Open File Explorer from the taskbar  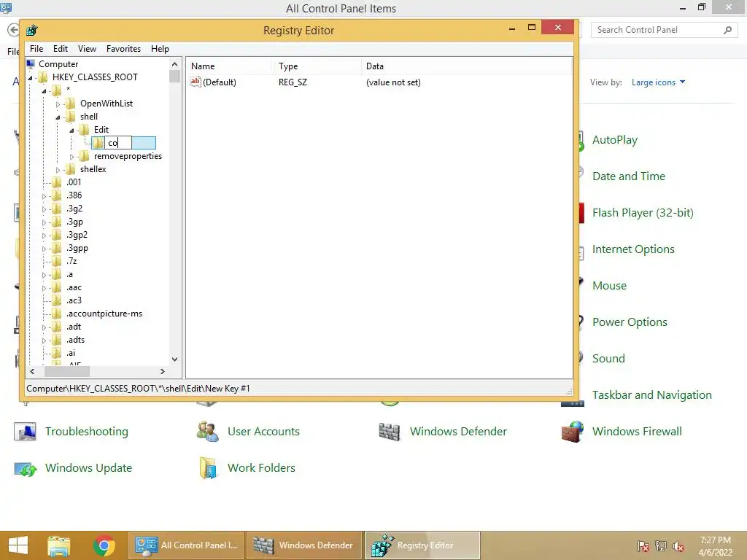[x=59, y=545]
